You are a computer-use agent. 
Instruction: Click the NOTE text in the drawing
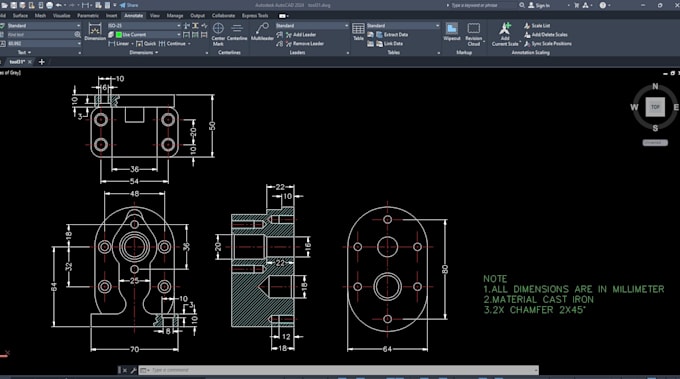pyautogui.click(x=495, y=279)
